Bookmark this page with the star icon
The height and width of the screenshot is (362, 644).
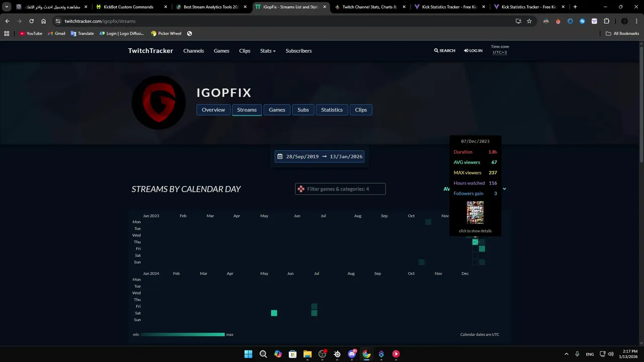pos(529,21)
